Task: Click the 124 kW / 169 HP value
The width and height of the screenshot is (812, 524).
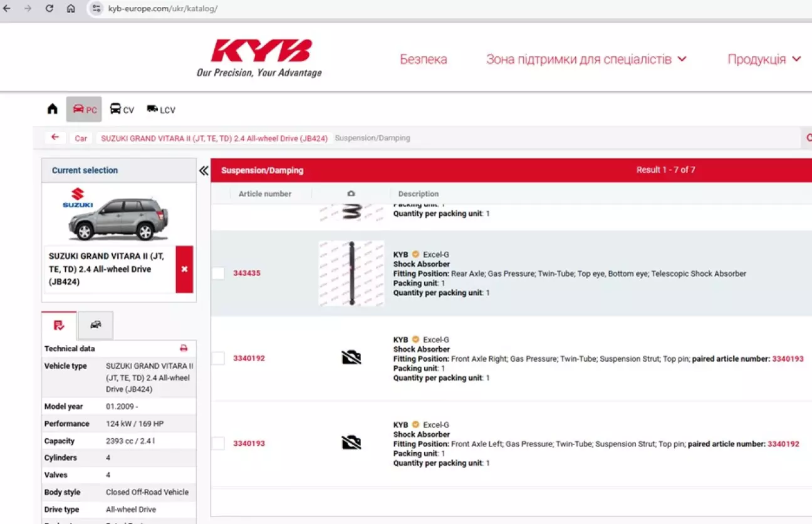Action: coord(135,424)
